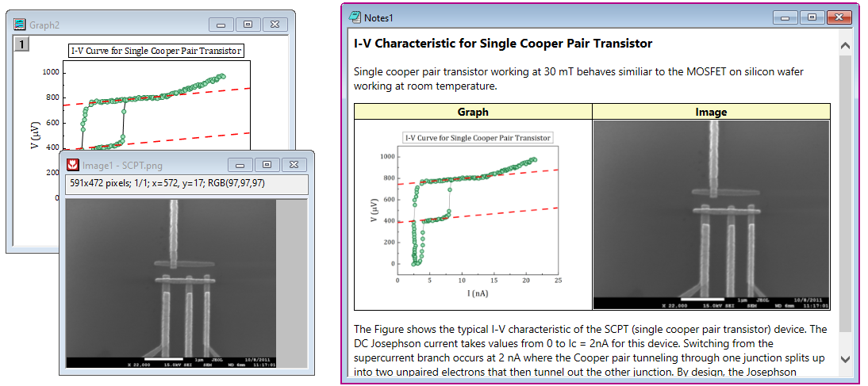Maximize the Image1 - SCPT.png window
This screenshot has height=386, width=868.
tap(267, 165)
